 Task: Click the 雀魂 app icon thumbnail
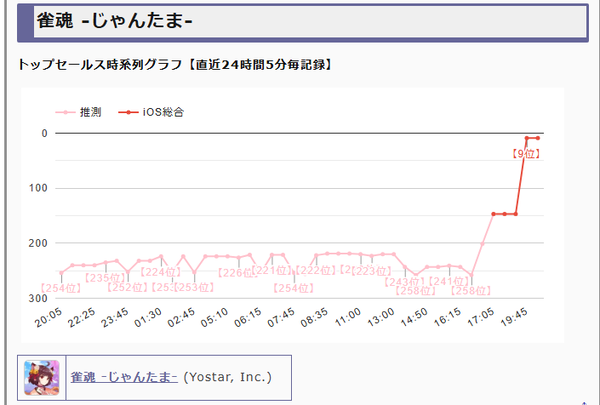[x=41, y=377]
